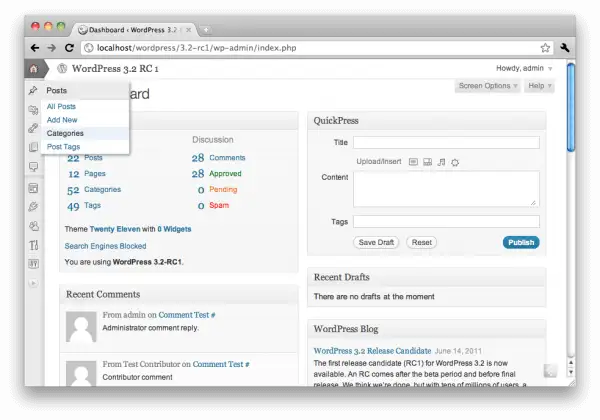Focus the QuickPress Tags field
Screen dimensions: 600x420
[x=446, y=221]
